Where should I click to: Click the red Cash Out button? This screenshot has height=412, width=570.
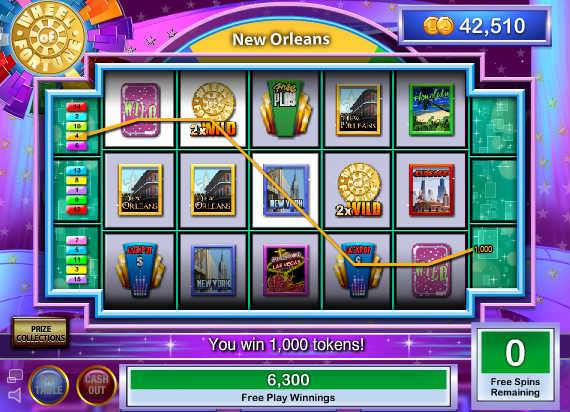click(x=96, y=385)
